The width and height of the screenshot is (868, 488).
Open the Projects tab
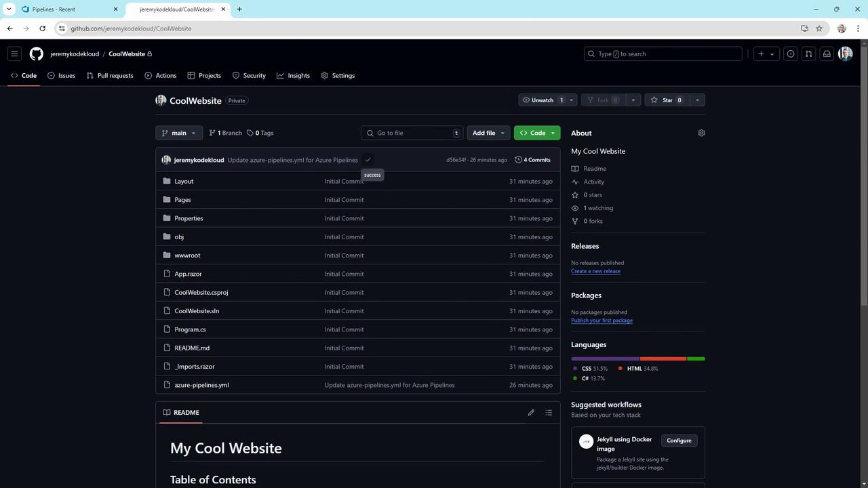point(204,75)
